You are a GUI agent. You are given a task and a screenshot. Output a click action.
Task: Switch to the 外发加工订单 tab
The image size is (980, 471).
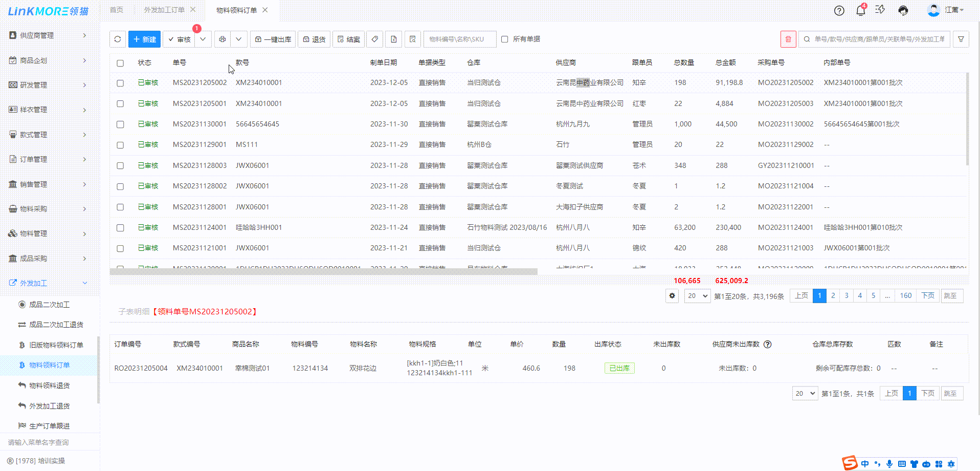click(164, 10)
